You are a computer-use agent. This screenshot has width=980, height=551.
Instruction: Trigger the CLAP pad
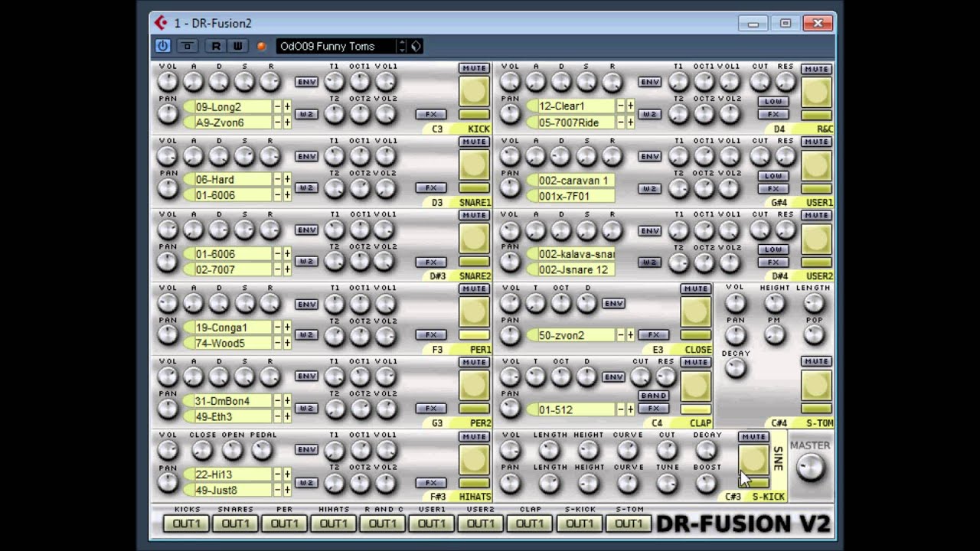coord(696,385)
